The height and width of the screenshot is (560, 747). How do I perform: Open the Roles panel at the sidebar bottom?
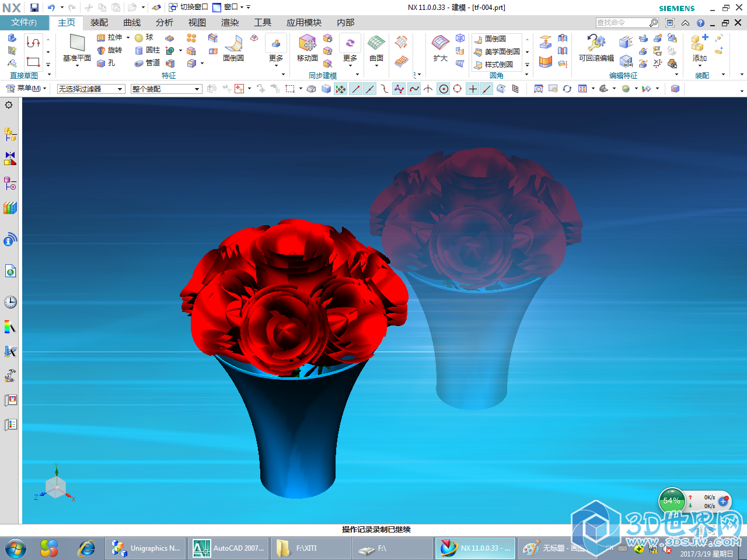[10, 425]
